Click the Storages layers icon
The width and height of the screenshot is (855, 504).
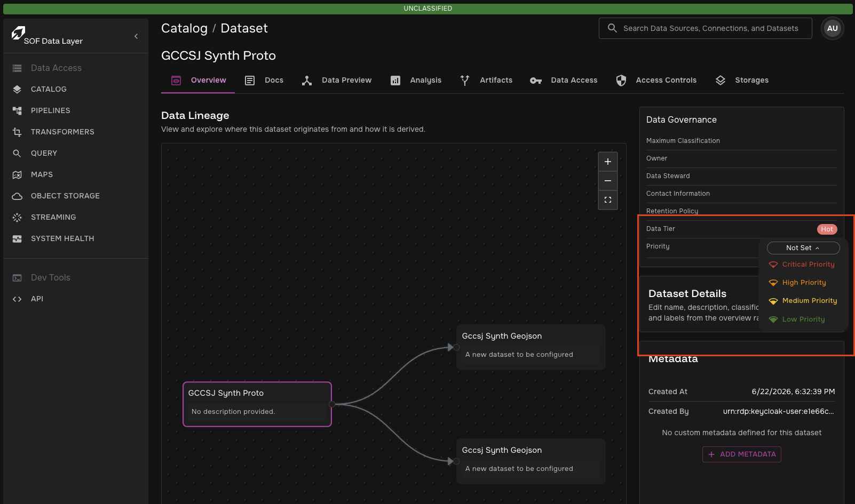[x=721, y=81]
